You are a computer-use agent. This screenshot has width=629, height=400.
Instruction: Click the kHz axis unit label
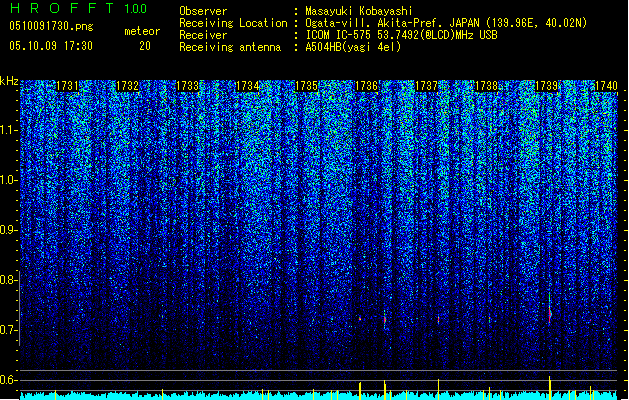coord(9,81)
